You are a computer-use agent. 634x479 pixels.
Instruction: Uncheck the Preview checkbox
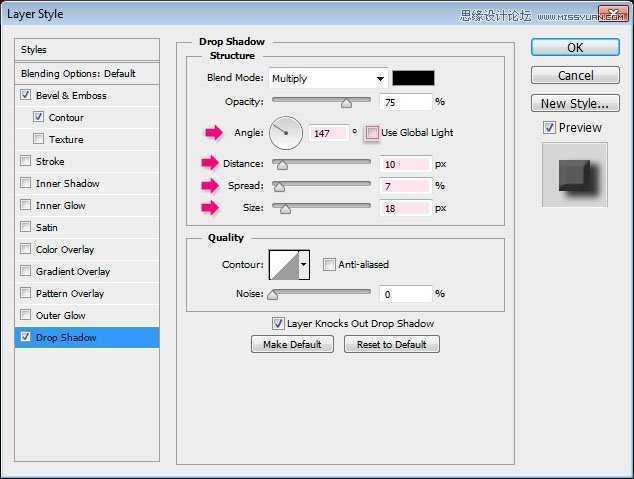coord(549,128)
